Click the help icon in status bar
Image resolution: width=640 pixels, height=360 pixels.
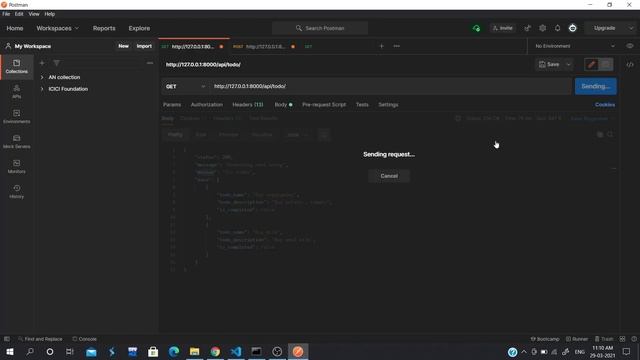pos(634,339)
